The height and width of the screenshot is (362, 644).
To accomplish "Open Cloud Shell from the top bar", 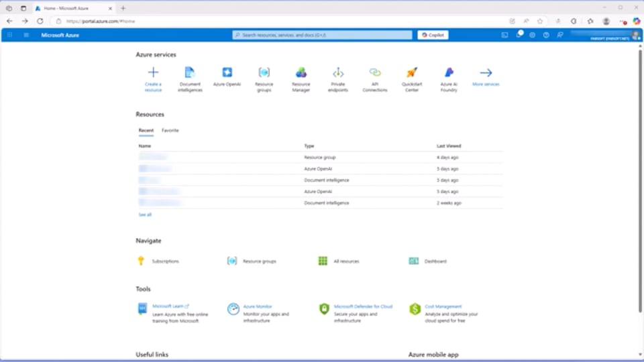I will (x=504, y=35).
